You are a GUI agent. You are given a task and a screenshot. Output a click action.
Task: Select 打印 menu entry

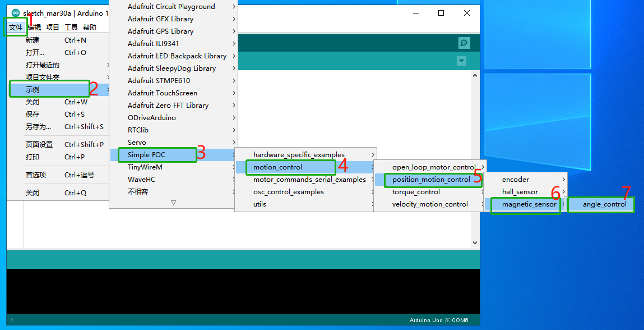(x=58, y=157)
